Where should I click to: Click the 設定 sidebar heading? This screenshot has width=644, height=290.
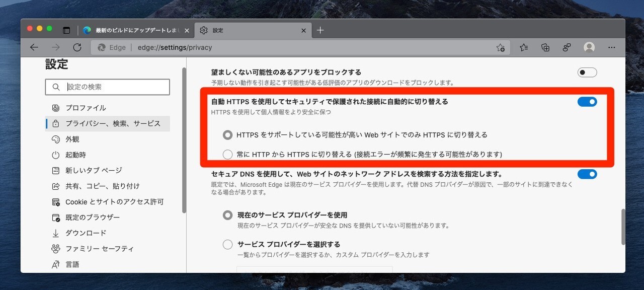56,64
